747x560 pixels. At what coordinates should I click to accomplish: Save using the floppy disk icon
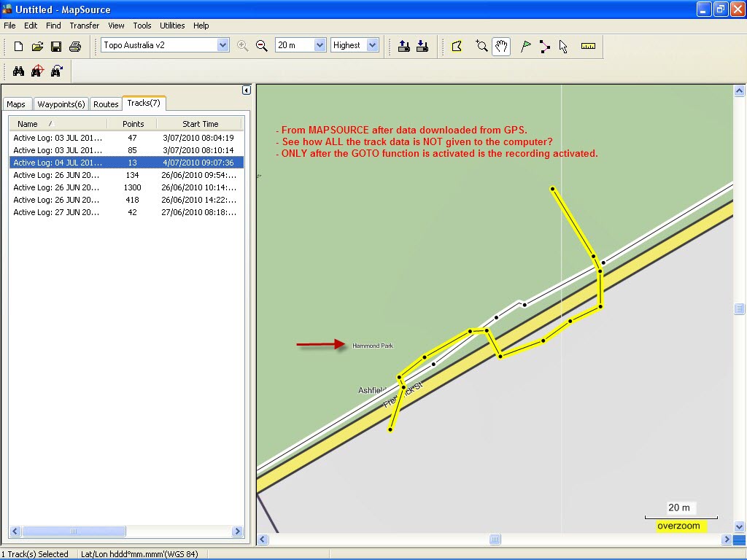click(56, 46)
